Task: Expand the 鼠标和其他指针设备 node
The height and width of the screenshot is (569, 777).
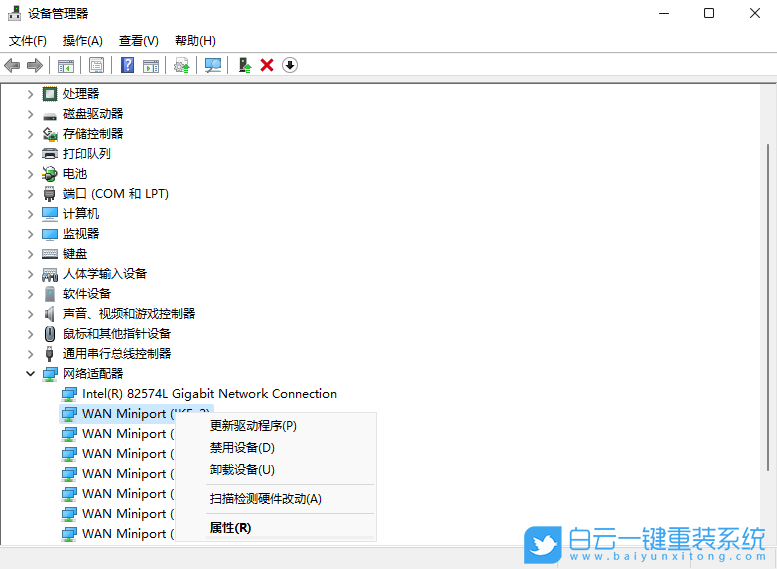Action: 31,334
